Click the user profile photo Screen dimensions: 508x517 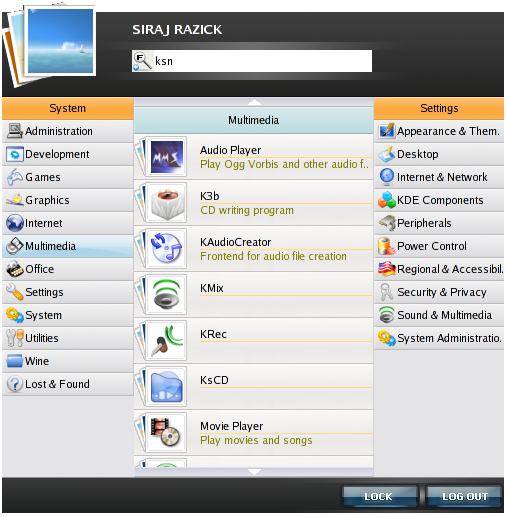(60, 41)
